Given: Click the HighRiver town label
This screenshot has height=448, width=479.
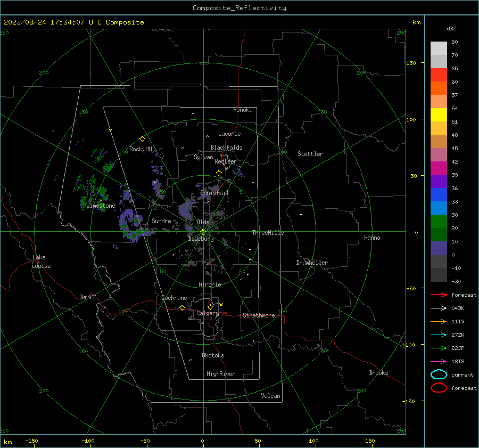Looking at the screenshot, I should point(221,374).
